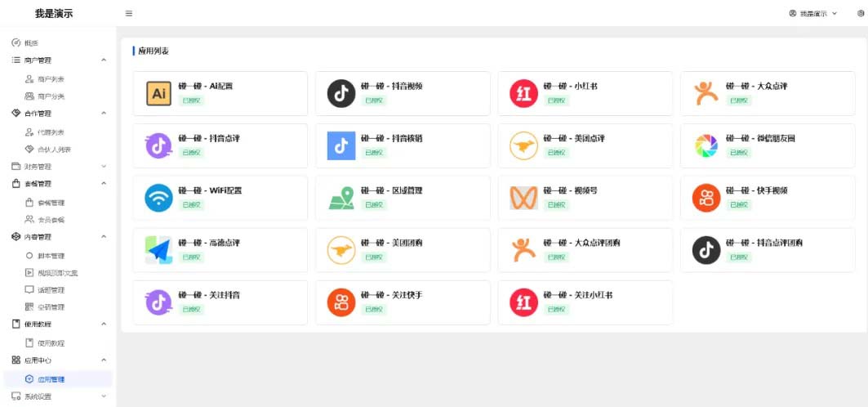Toggle the sidebar collapse hamburger icon
Viewport: 868px width, 407px height.
pyautogui.click(x=129, y=13)
